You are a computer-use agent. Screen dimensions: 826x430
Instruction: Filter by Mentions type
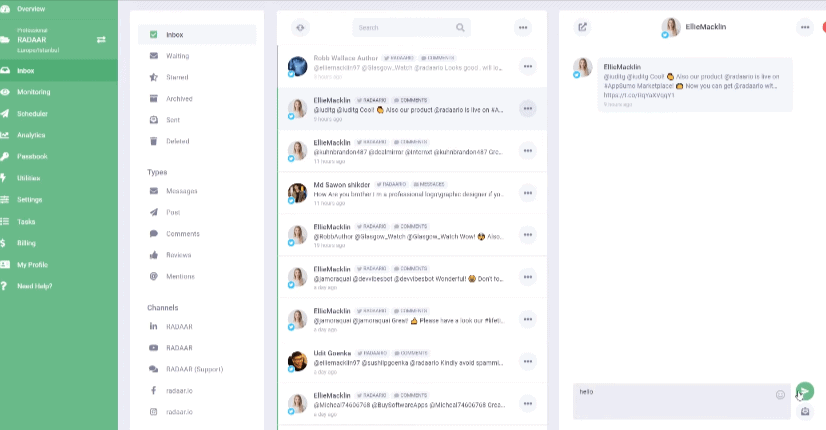tap(180, 276)
